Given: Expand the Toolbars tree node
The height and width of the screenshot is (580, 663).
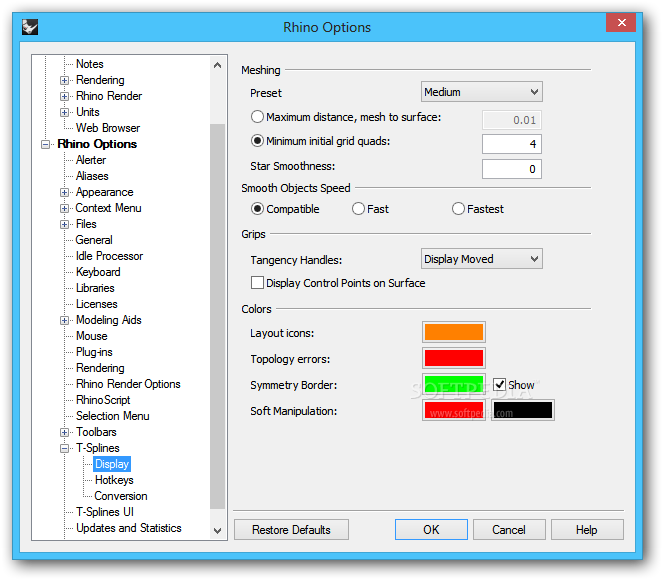Looking at the screenshot, I should (64, 432).
